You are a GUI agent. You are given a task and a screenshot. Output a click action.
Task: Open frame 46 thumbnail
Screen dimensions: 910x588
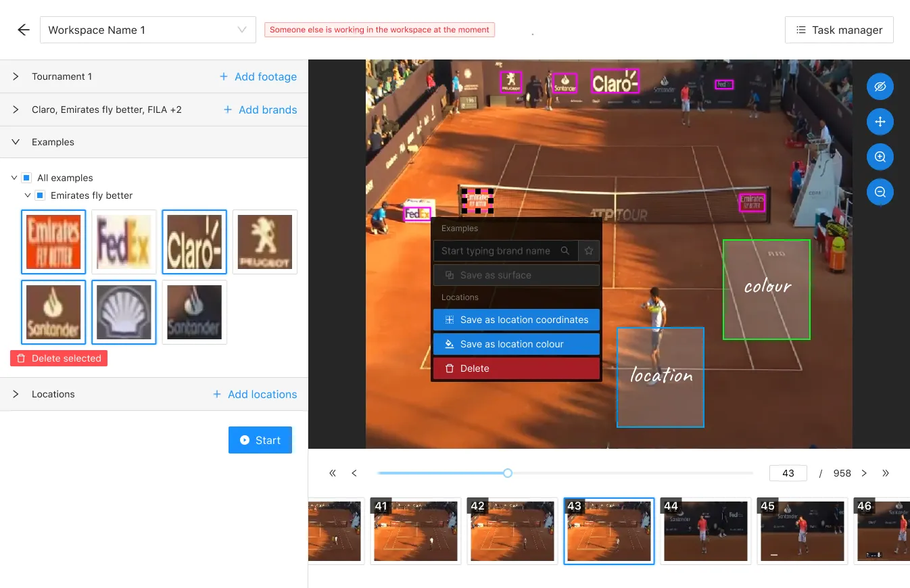[x=882, y=531]
